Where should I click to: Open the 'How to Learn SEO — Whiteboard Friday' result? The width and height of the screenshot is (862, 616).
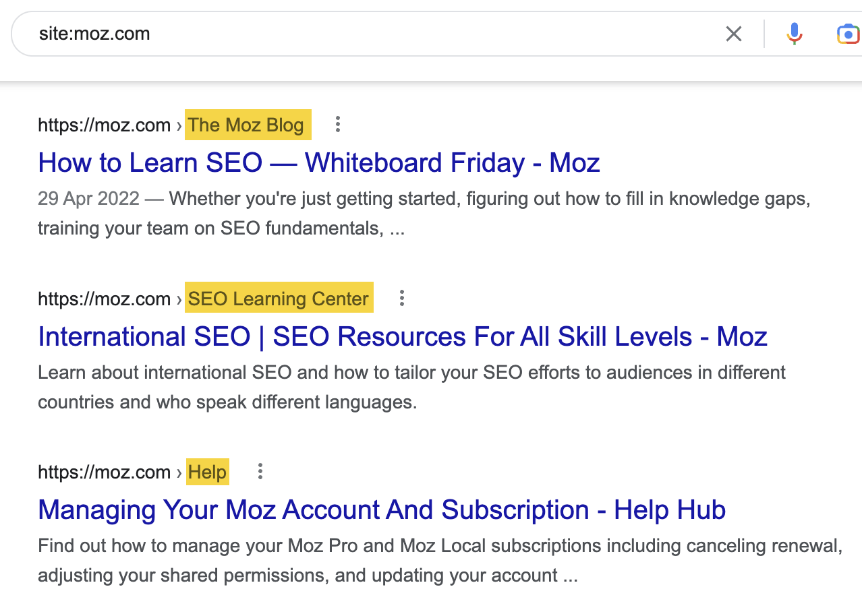point(319,162)
